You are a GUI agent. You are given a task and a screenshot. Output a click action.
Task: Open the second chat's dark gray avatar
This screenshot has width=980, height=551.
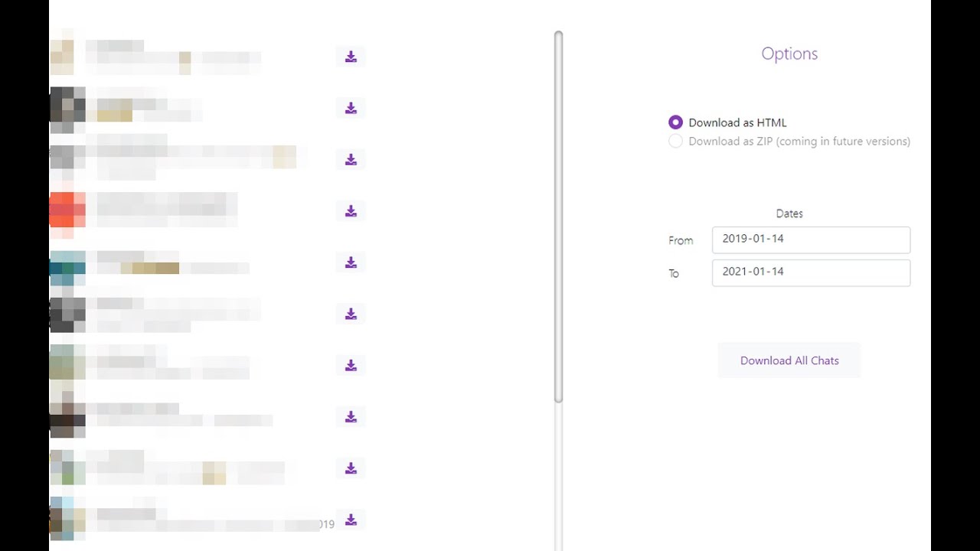[67, 108]
